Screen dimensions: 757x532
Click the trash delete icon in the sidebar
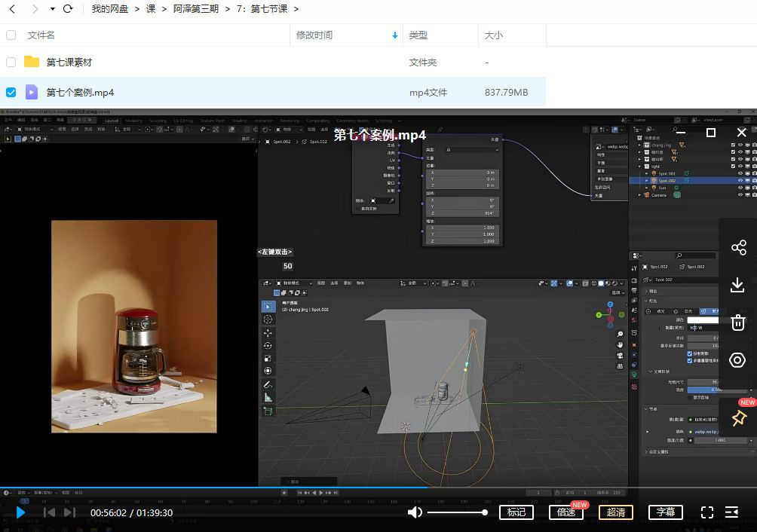pos(737,322)
